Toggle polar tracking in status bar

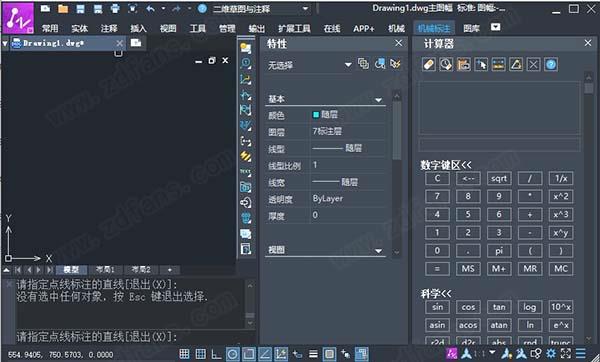click(233, 354)
